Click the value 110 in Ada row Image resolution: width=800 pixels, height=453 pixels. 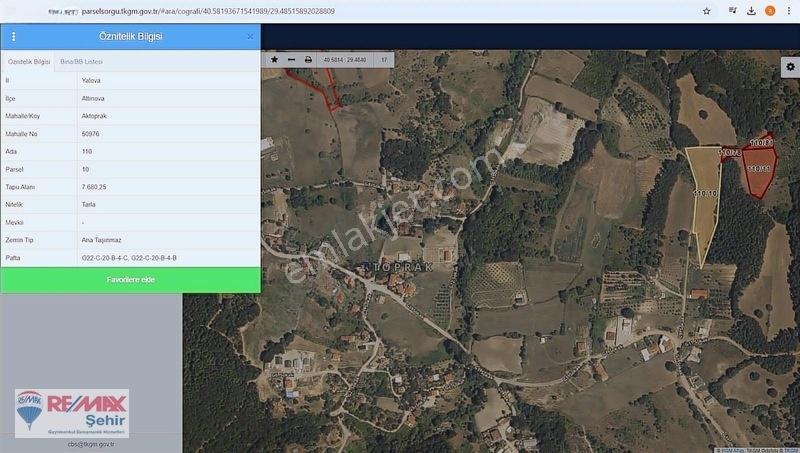pyautogui.click(x=87, y=152)
